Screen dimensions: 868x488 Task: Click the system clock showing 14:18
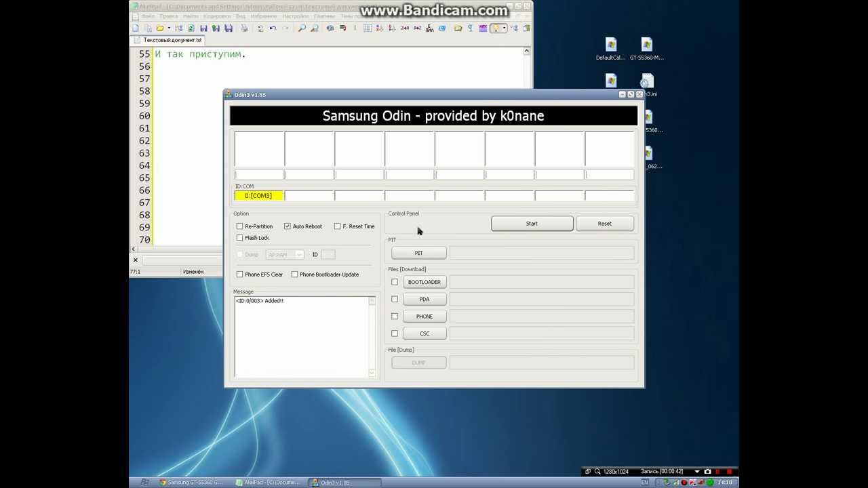pos(725,483)
